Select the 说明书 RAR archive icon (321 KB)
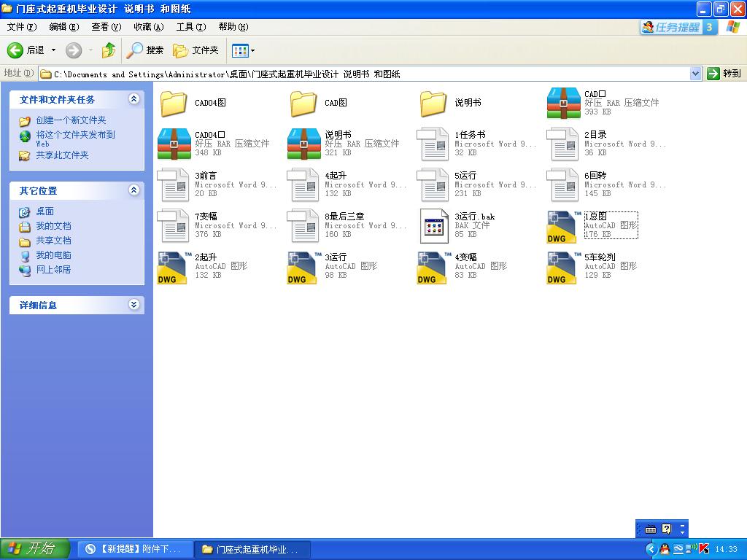 tap(304, 144)
